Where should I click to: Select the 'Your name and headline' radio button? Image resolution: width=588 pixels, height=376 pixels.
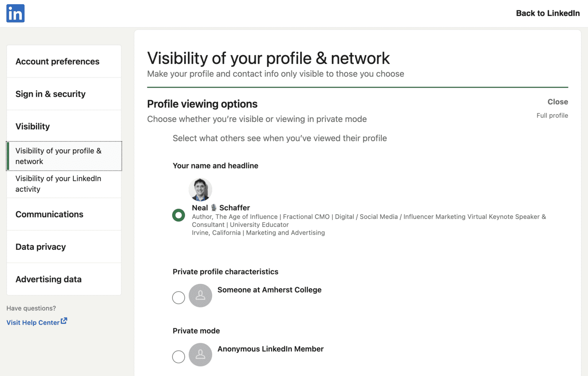pos(178,215)
